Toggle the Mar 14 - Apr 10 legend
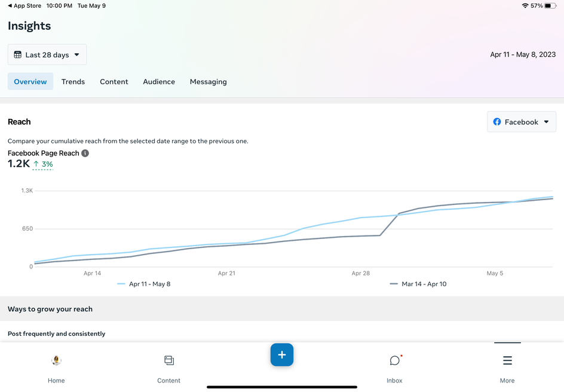This screenshot has height=392, width=564. pyautogui.click(x=418, y=284)
